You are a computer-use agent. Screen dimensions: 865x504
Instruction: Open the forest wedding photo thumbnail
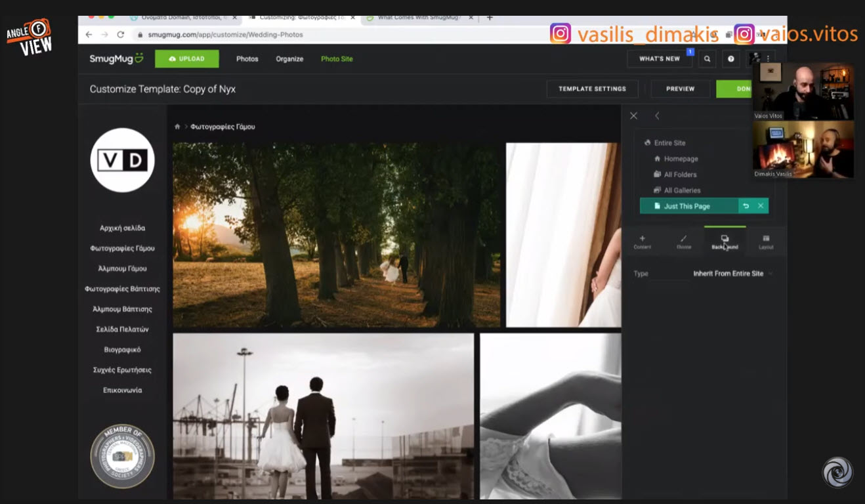click(336, 235)
